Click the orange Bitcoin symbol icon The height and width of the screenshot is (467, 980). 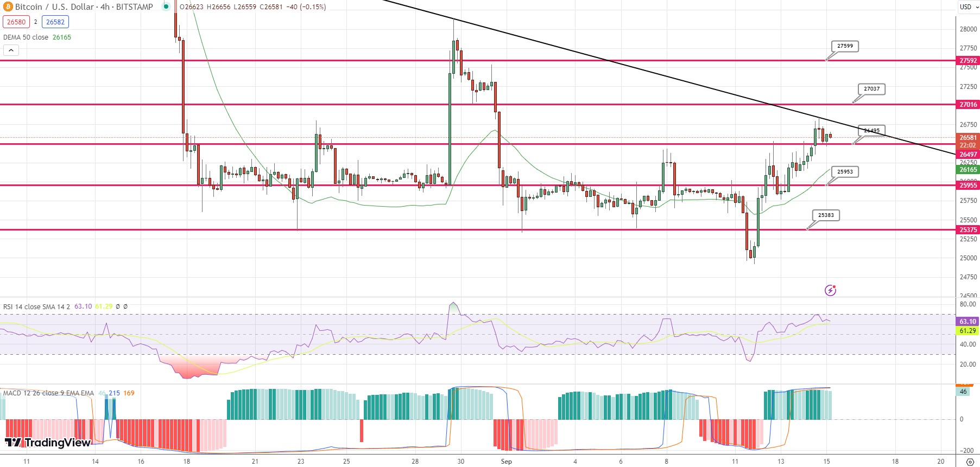click(8, 7)
